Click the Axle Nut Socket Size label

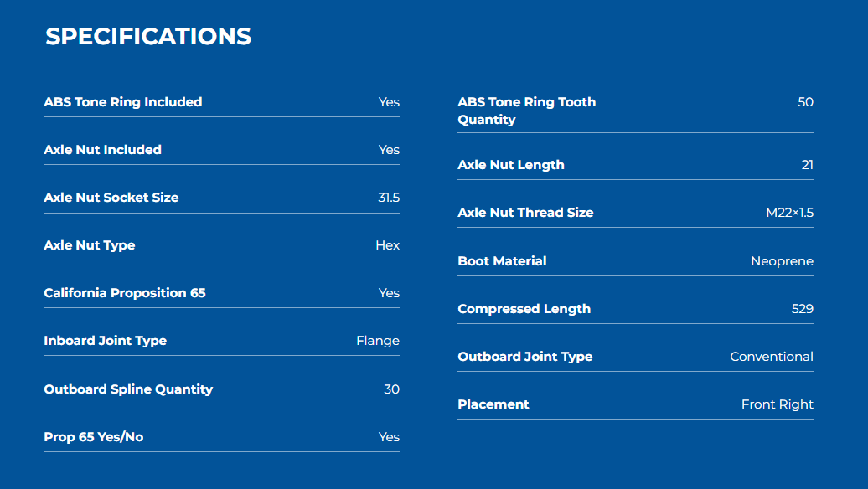pyautogui.click(x=111, y=198)
